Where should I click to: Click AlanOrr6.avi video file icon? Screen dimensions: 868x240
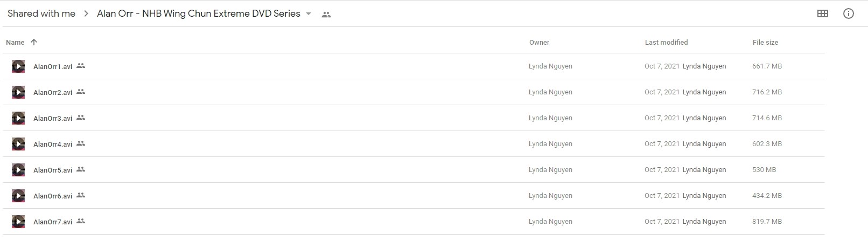(x=18, y=196)
